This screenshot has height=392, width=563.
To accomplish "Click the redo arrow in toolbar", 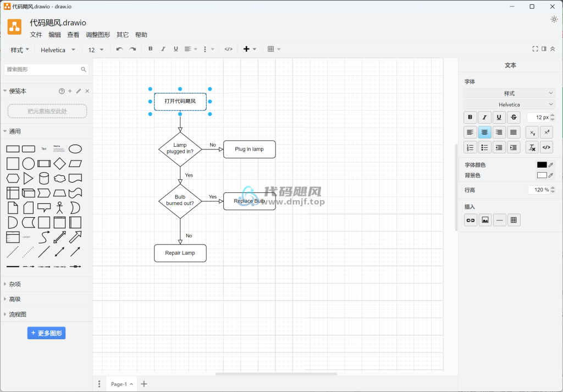I will [x=133, y=49].
